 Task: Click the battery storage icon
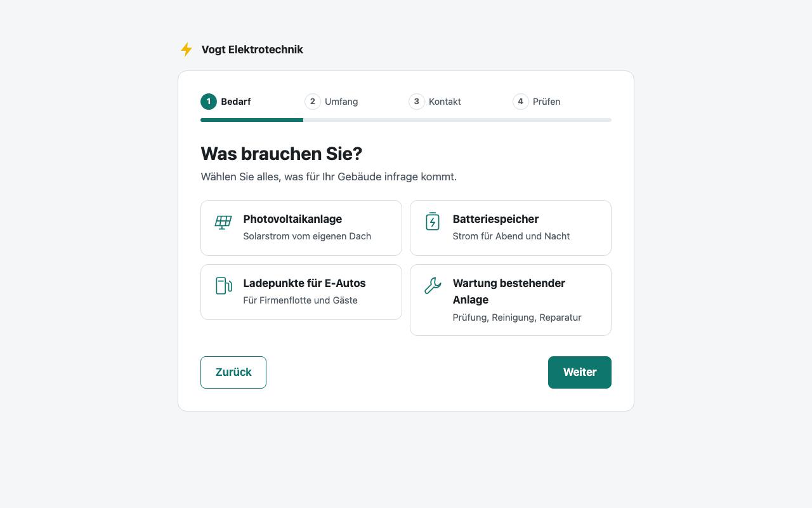pos(433,222)
